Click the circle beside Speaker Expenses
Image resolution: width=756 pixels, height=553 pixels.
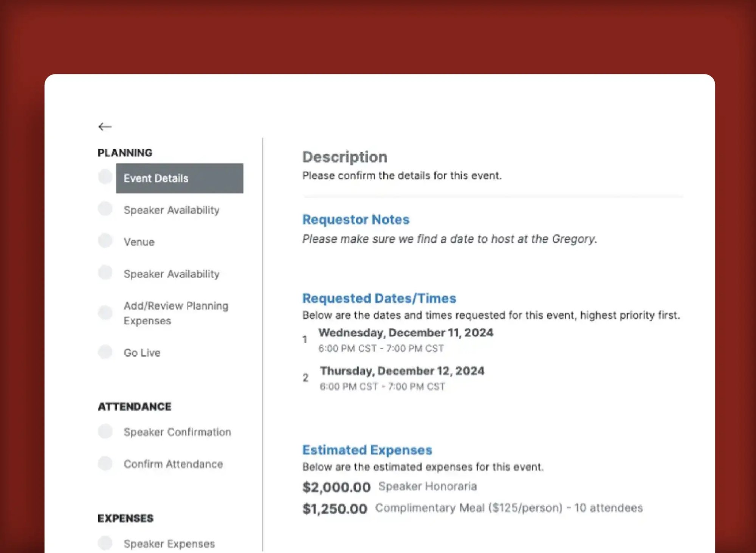pos(105,543)
